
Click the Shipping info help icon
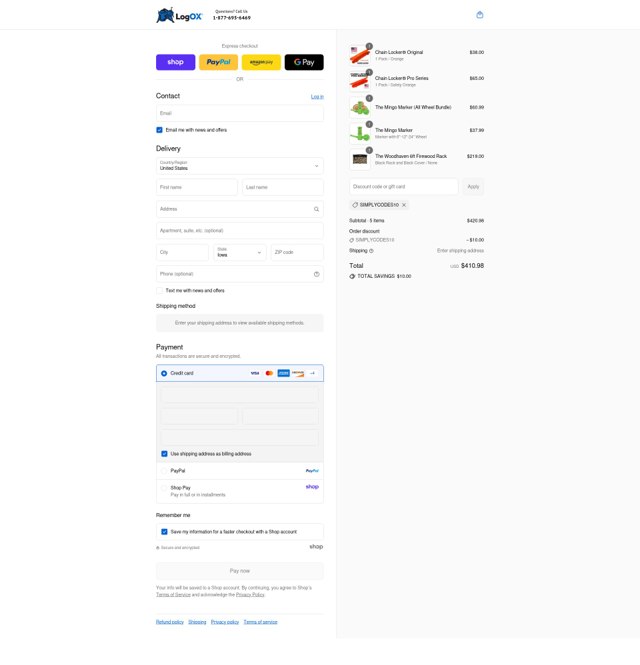coord(372,251)
